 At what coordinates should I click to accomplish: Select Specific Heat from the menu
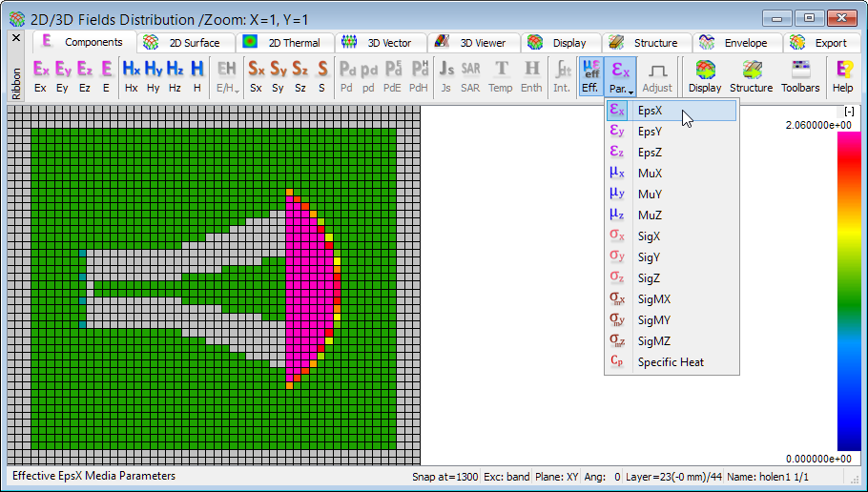click(x=671, y=362)
